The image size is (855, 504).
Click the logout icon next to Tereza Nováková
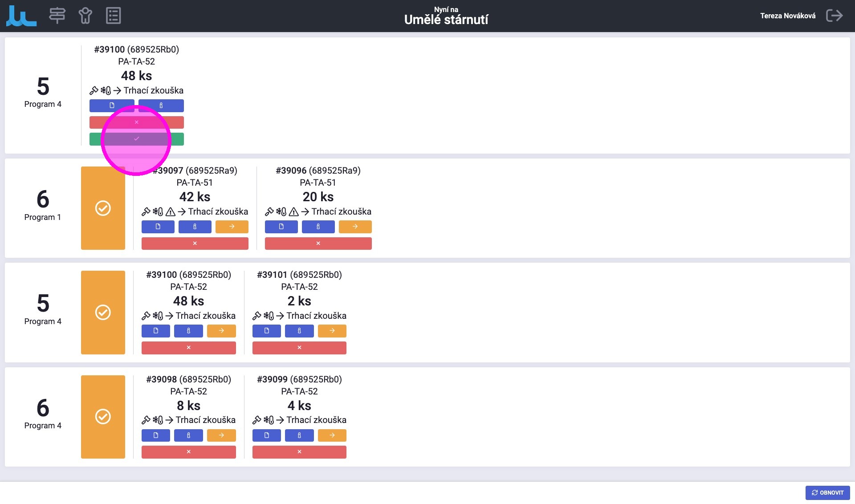coord(834,16)
